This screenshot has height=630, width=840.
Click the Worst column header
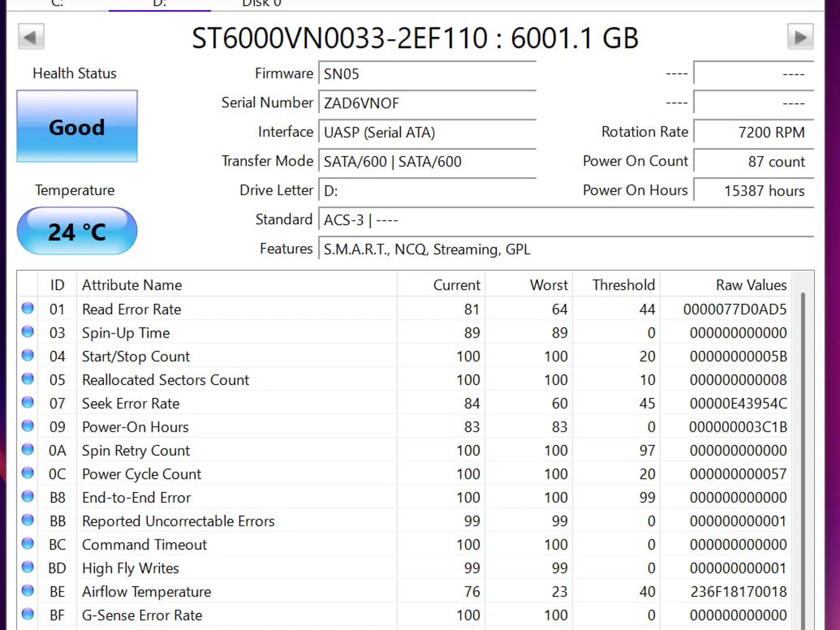tap(529, 285)
